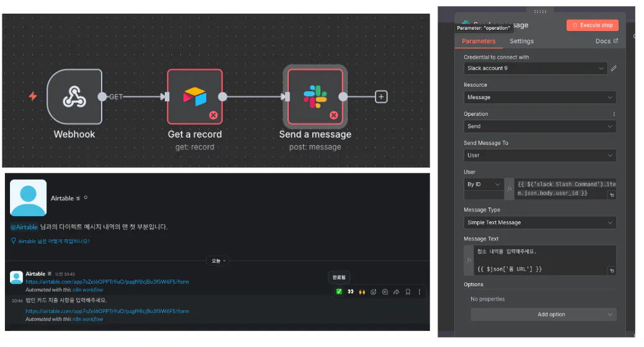Click the 법인 카드 지출 사항을 입력해주세요 message text
The height and width of the screenshot is (347, 644).
point(66,300)
